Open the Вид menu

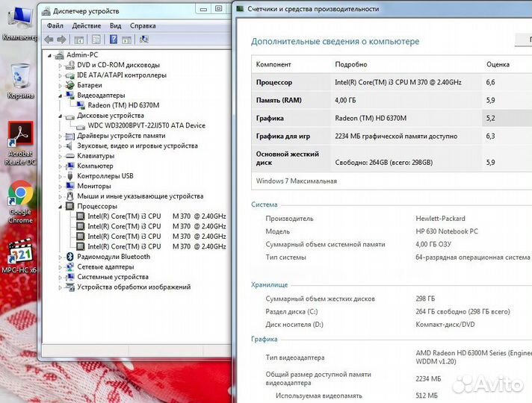click(115, 26)
